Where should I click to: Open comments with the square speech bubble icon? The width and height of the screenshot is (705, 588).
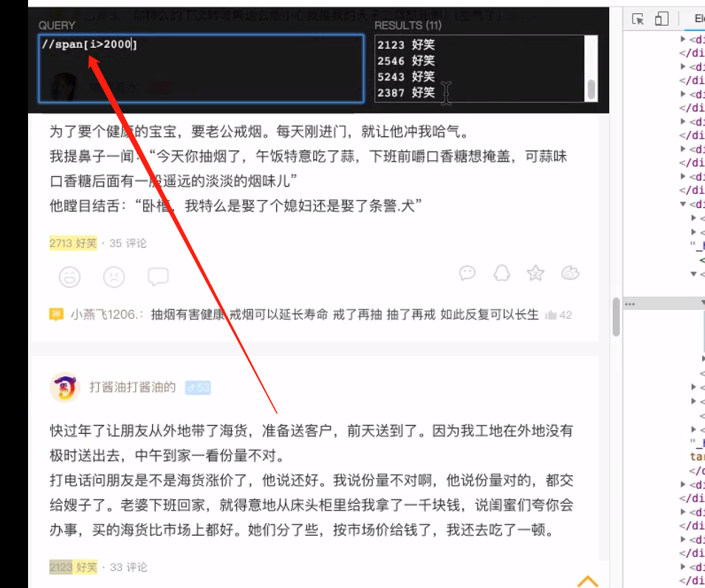click(158, 277)
